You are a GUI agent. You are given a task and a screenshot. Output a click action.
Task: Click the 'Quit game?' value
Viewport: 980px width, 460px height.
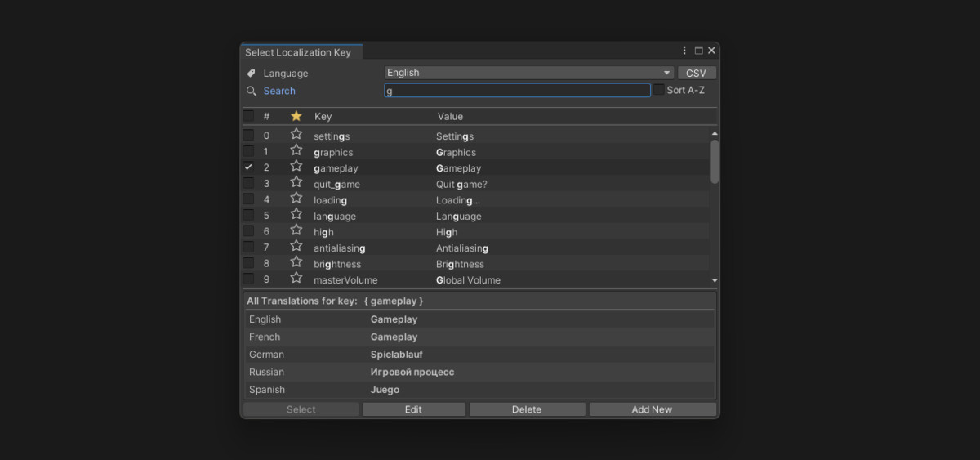click(461, 184)
